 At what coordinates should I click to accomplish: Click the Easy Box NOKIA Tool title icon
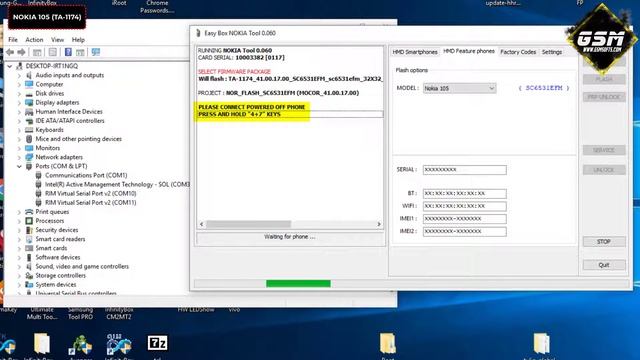198,33
